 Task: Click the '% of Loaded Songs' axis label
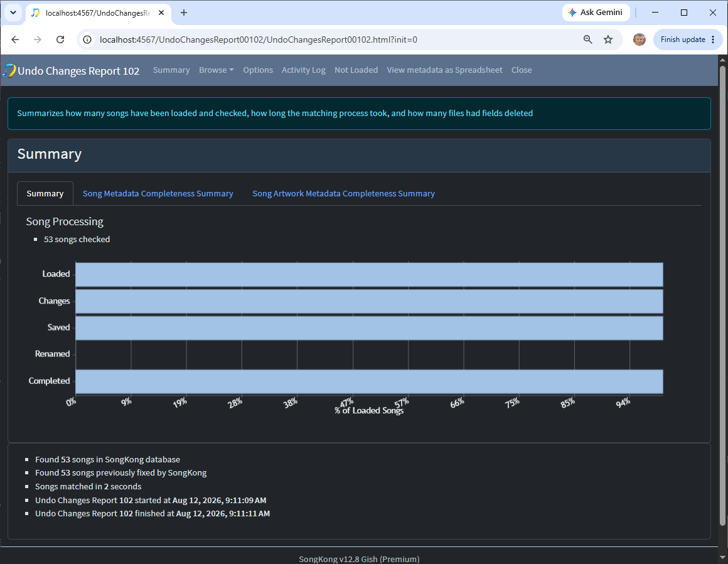click(369, 410)
